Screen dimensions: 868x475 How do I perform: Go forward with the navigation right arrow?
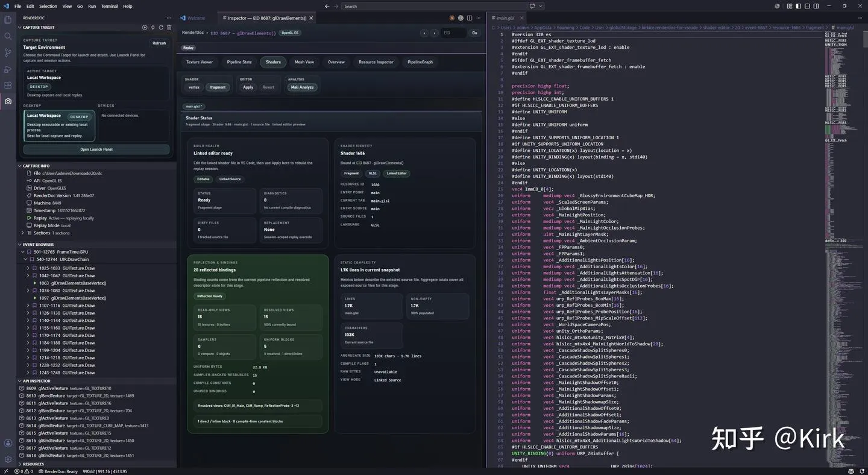[336, 6]
